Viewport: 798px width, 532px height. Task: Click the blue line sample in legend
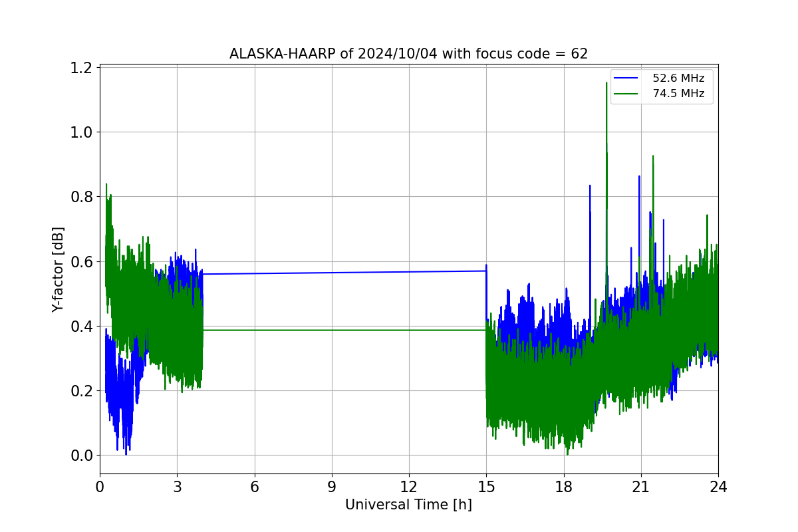tap(626, 78)
